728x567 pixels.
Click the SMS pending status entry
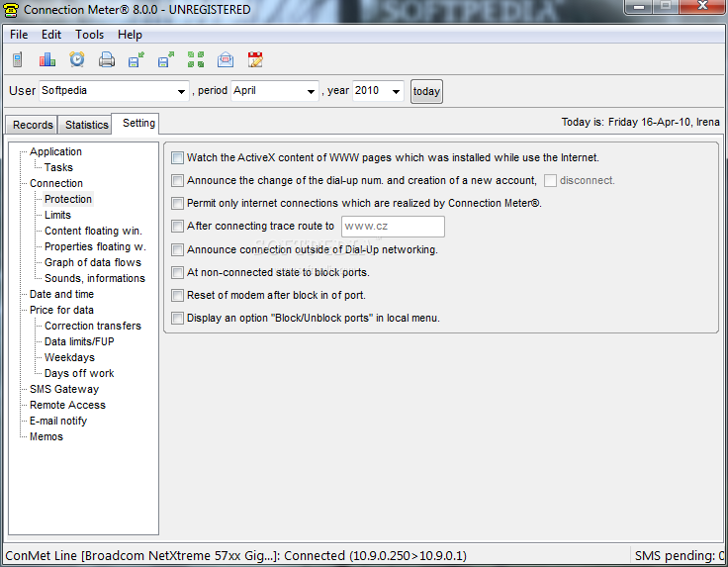(680, 556)
